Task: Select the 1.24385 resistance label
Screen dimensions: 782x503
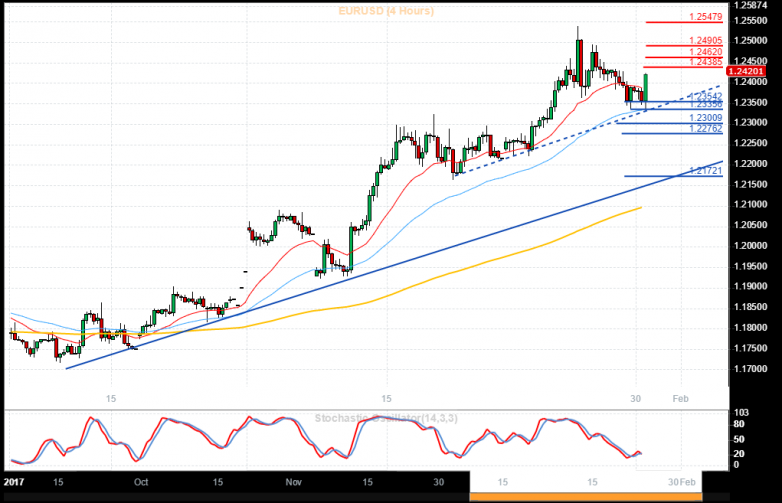Action: tap(706, 62)
